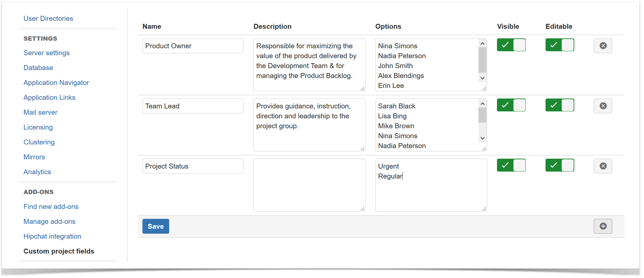Click the Product Owner options scrollbar thumb
The image size is (644, 278).
click(482, 60)
